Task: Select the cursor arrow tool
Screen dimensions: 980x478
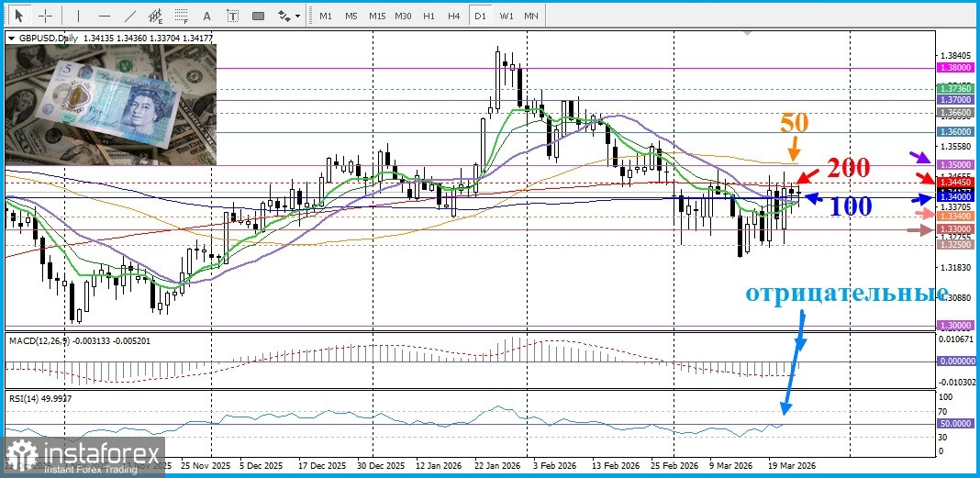Action: (x=17, y=16)
